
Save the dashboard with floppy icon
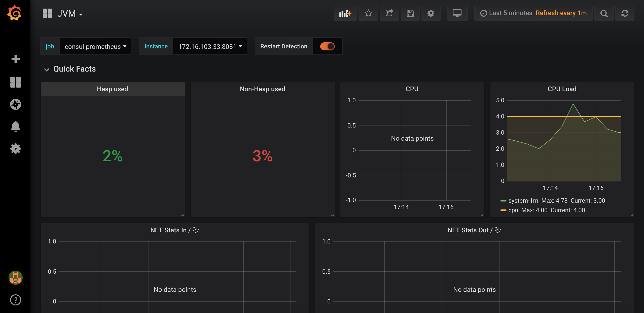[410, 13]
